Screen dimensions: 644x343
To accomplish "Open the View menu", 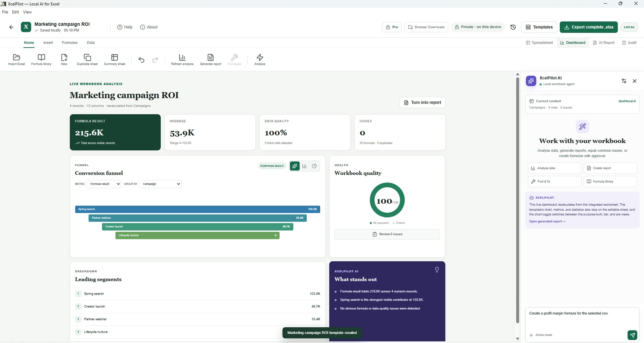I will tap(27, 12).
